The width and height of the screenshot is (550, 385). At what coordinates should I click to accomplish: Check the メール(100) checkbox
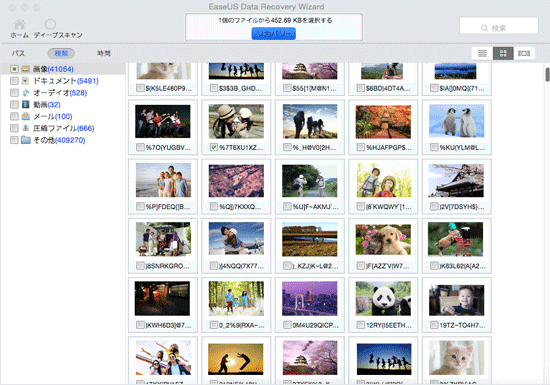(14, 116)
